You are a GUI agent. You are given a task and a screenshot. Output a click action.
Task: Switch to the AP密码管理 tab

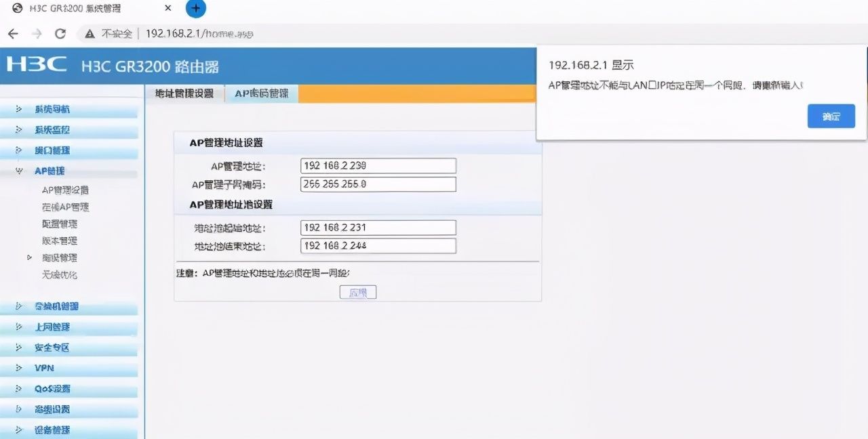click(x=262, y=93)
